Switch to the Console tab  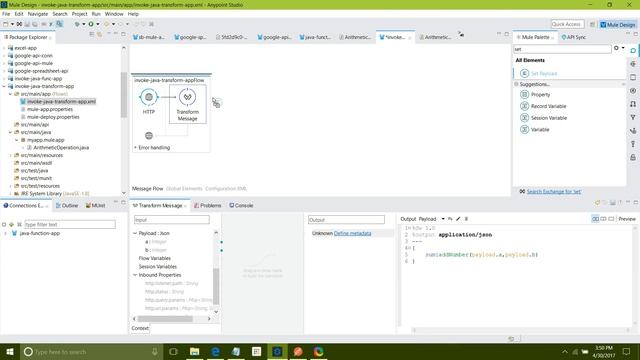(x=241, y=205)
